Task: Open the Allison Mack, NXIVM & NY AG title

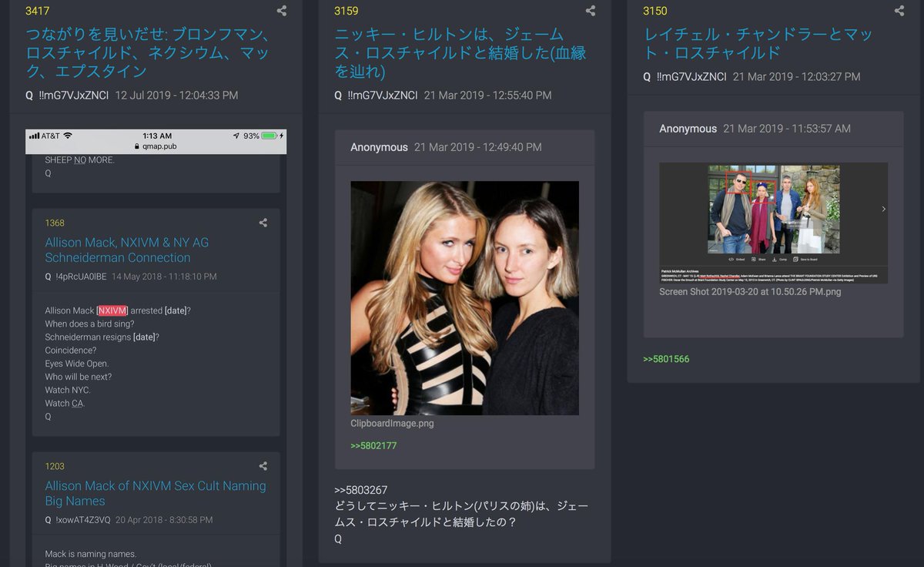Action: [x=127, y=250]
